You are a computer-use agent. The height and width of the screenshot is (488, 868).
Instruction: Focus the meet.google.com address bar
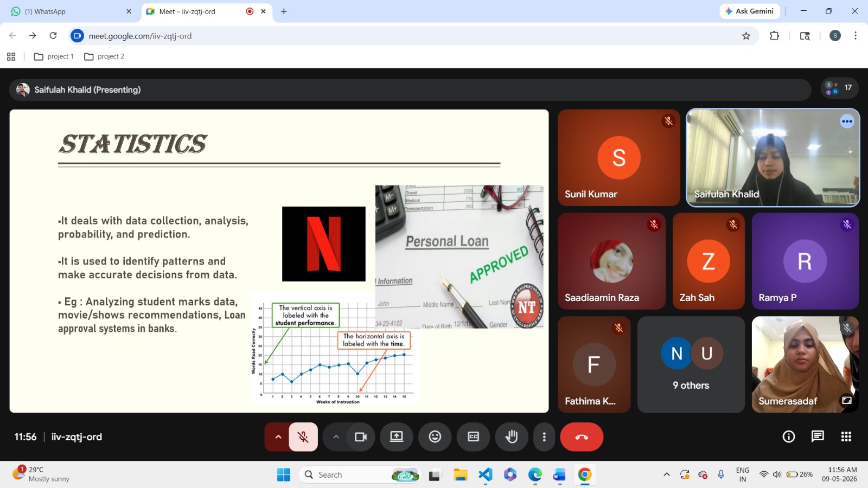tap(412, 36)
